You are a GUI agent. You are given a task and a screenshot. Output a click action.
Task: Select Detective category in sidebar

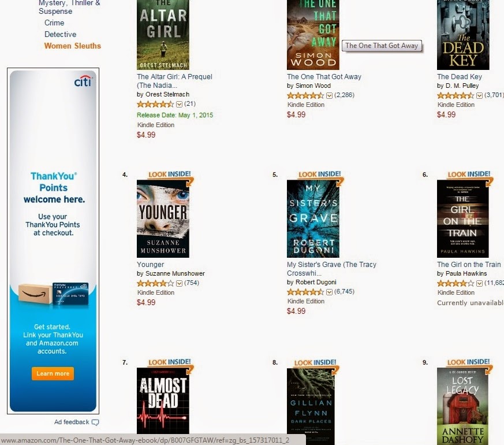pyautogui.click(x=61, y=35)
